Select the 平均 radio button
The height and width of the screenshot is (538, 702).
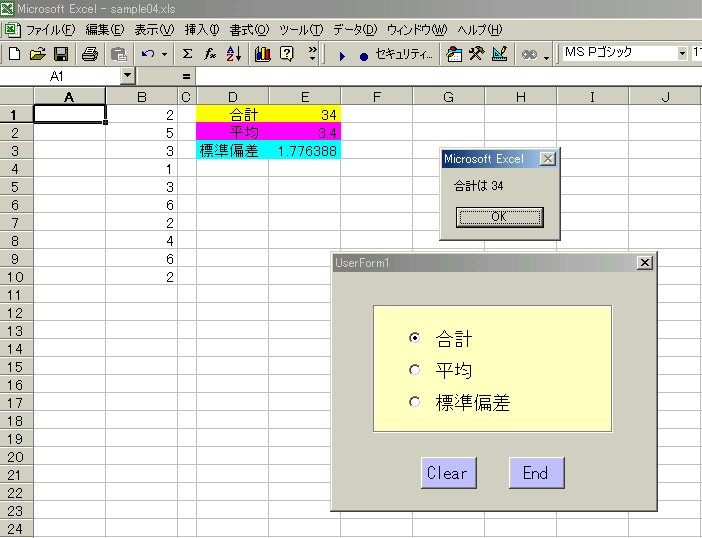415,370
